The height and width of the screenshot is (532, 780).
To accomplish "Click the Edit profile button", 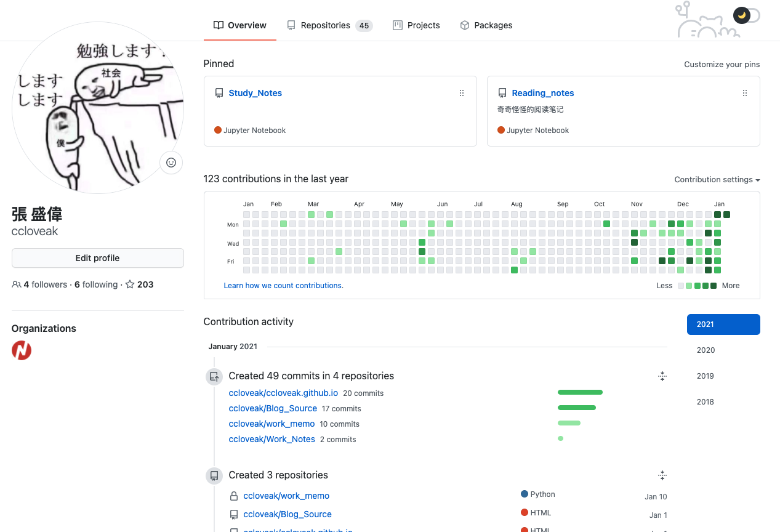I will click(x=97, y=258).
